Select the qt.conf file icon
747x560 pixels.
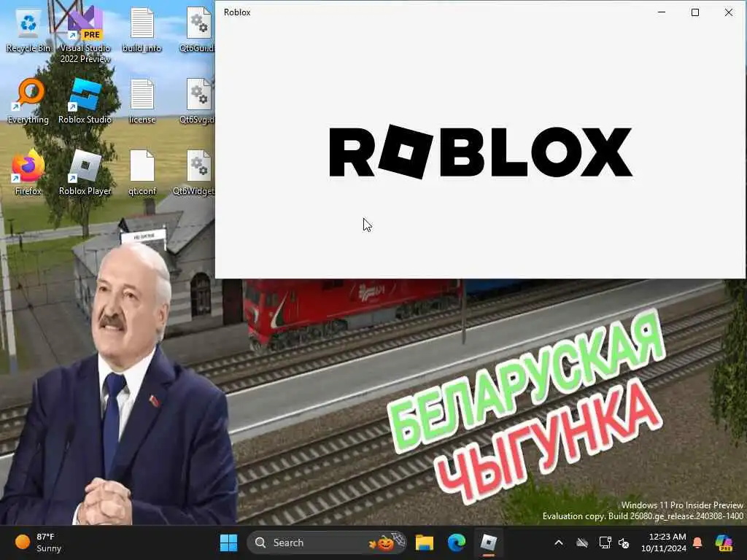tap(142, 172)
